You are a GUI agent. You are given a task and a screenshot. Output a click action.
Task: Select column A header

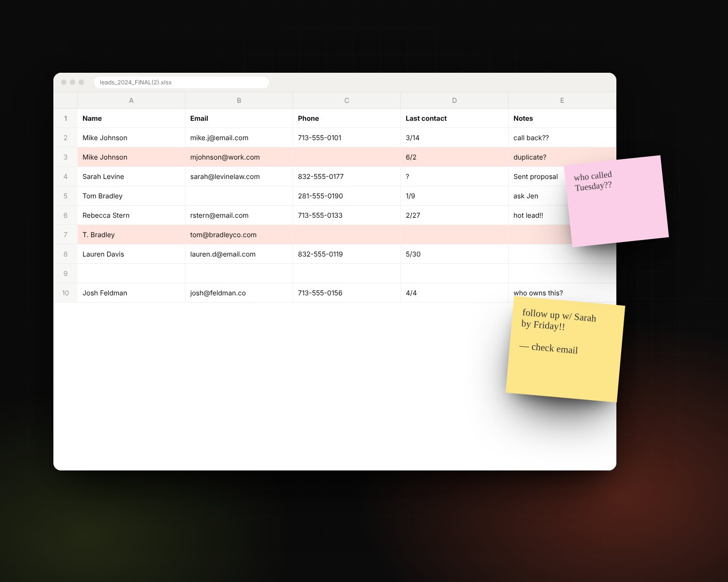click(x=131, y=100)
